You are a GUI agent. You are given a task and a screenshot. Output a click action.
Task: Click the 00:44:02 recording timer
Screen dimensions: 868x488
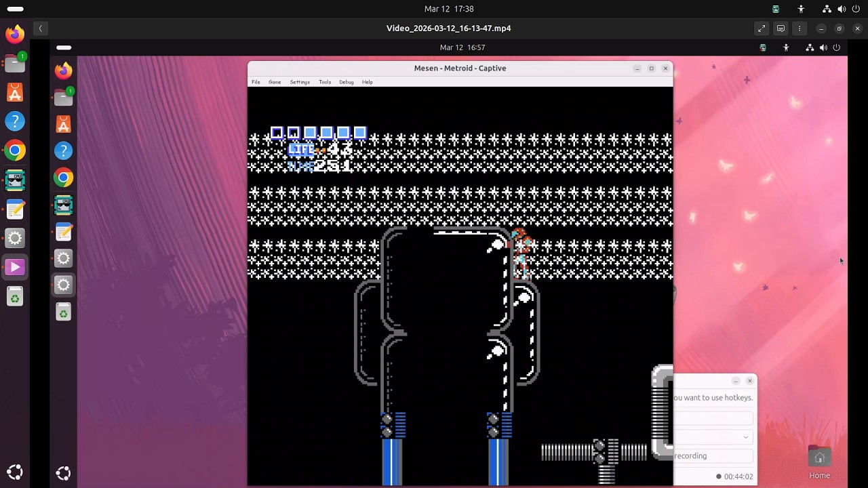(x=738, y=476)
